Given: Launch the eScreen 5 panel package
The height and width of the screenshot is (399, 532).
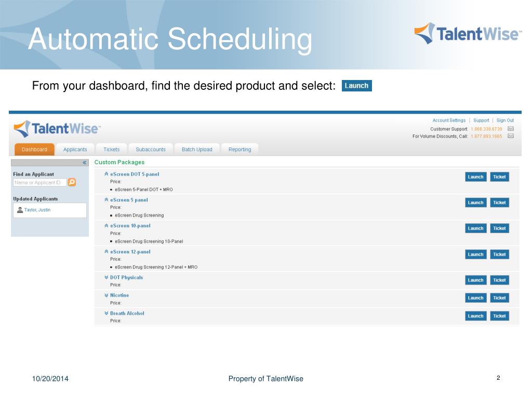Looking at the screenshot, I should pyautogui.click(x=476, y=203).
